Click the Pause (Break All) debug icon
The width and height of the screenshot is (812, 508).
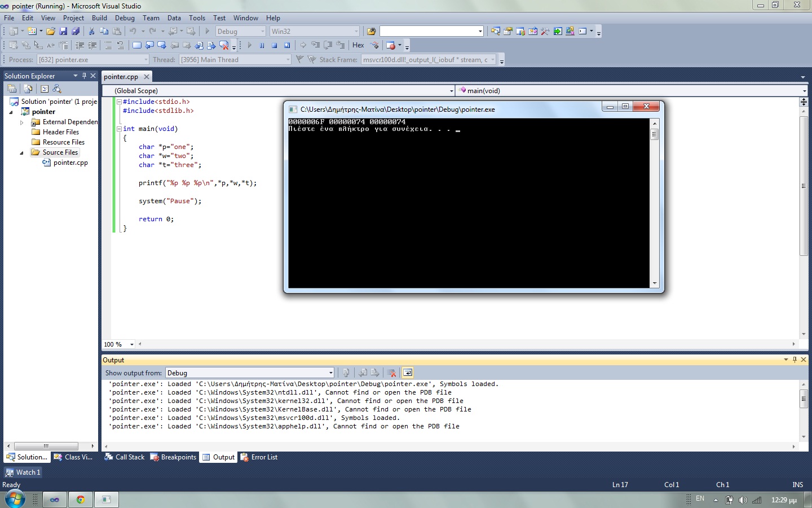click(x=262, y=45)
